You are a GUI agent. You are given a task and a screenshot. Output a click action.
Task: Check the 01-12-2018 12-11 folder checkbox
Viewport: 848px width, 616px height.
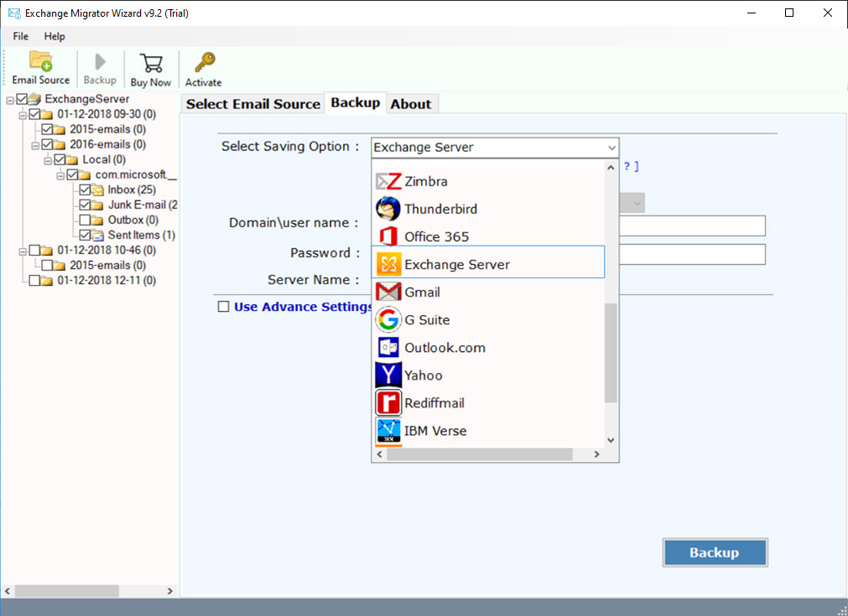click(34, 281)
